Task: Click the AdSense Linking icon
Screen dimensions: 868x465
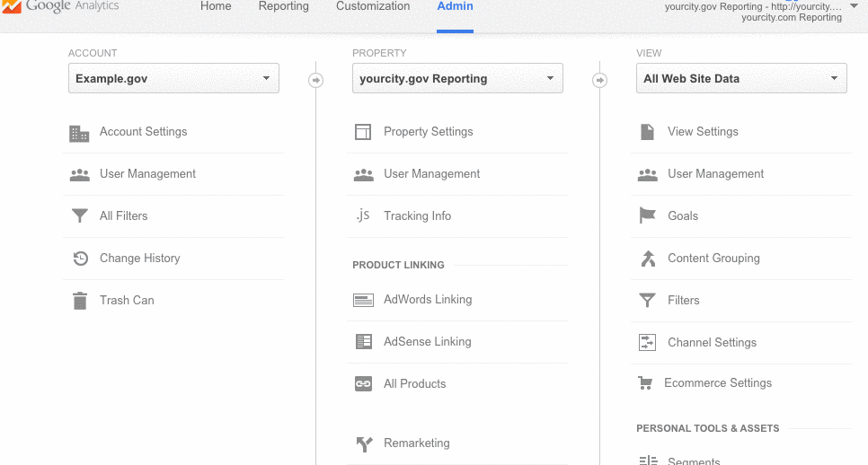Action: tap(364, 342)
